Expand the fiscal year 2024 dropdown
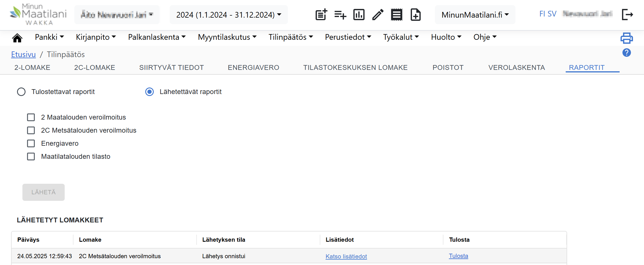 pyautogui.click(x=229, y=14)
